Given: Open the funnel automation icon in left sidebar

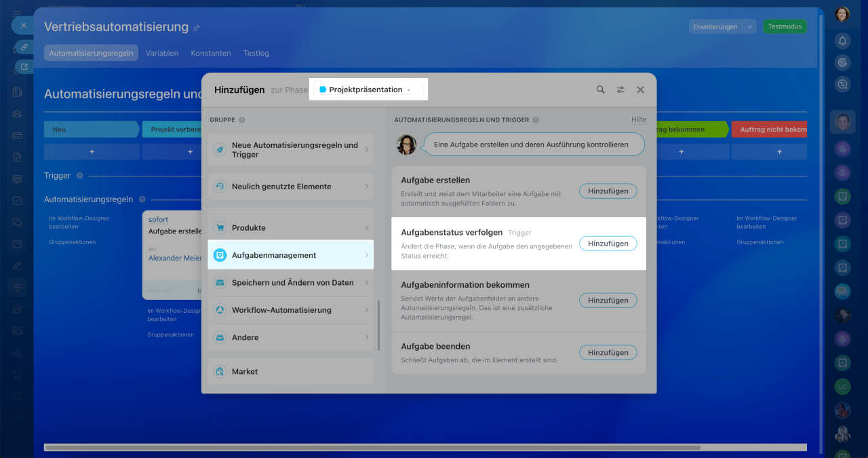Looking at the screenshot, I should pos(17,287).
